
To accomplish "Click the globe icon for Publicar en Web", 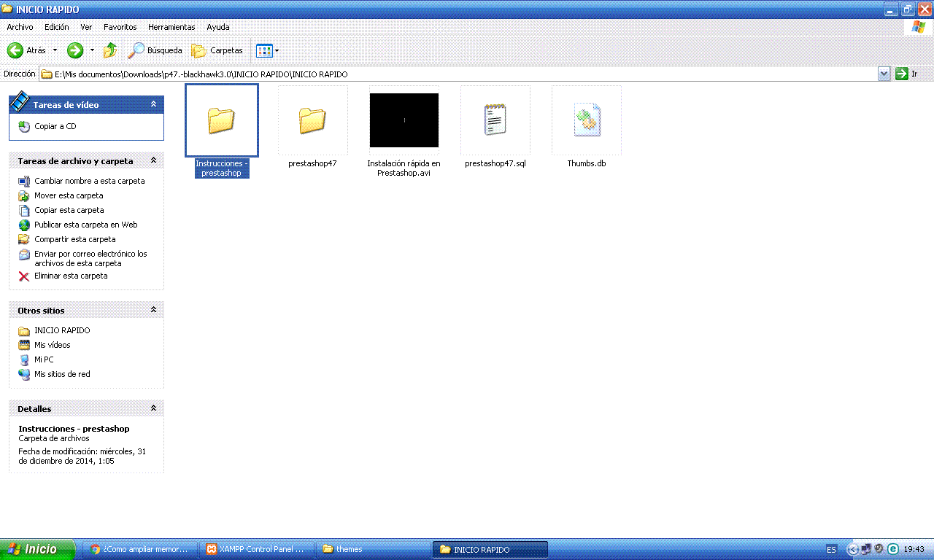I will [x=24, y=225].
